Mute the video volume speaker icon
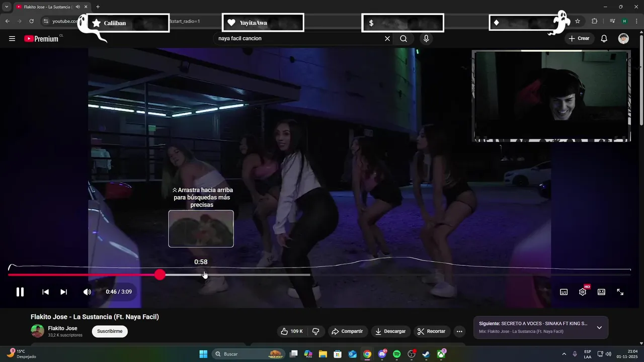Viewport: 644px width, 362px height. click(x=87, y=292)
